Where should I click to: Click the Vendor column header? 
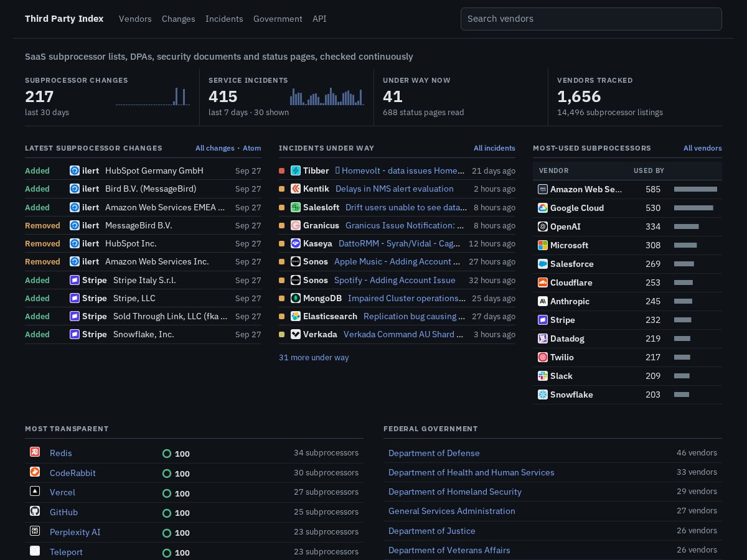[x=554, y=170]
